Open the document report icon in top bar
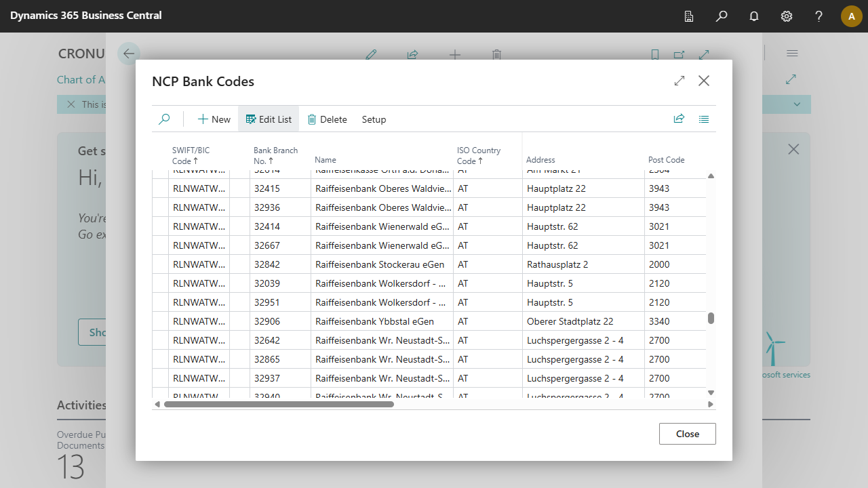This screenshot has width=868, height=488. [689, 16]
